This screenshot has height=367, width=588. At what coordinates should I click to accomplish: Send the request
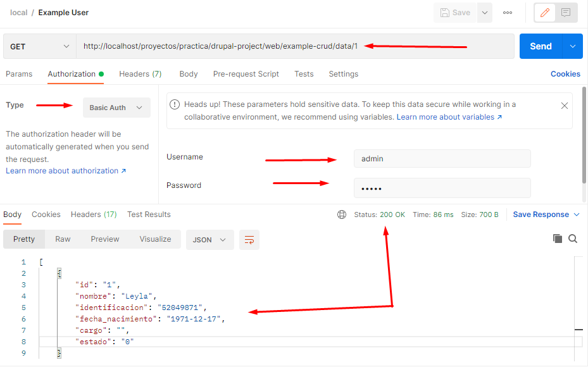coord(541,46)
